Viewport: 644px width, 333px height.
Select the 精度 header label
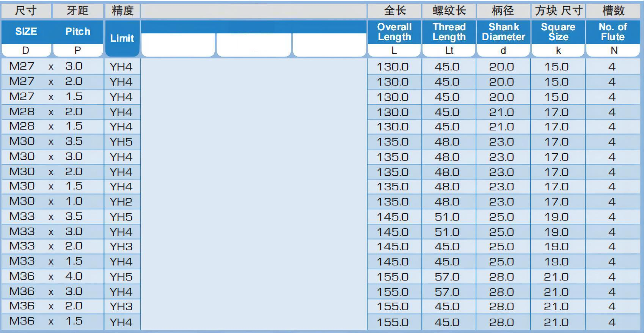122,11
